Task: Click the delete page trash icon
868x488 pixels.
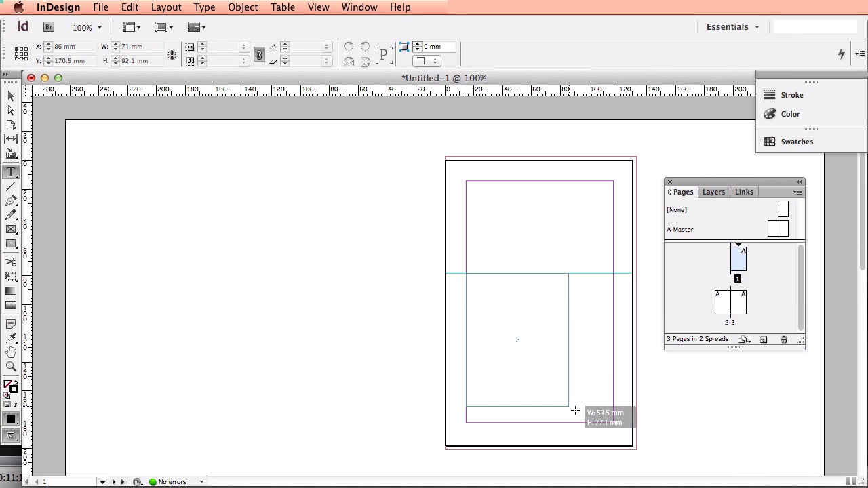Action: click(784, 340)
